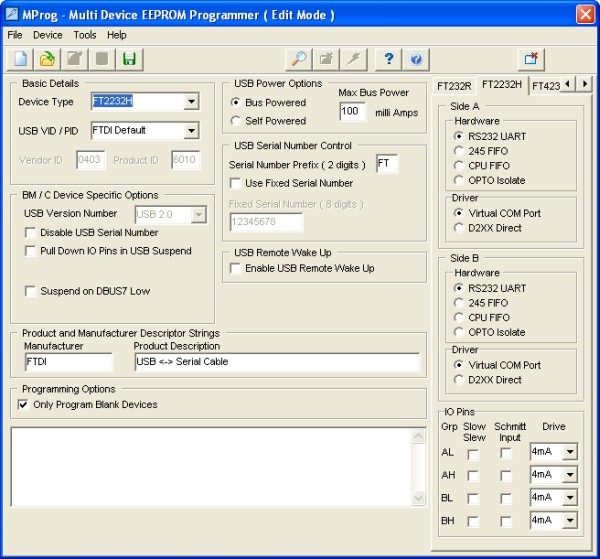
Task: Open the File menu
Action: [x=15, y=35]
